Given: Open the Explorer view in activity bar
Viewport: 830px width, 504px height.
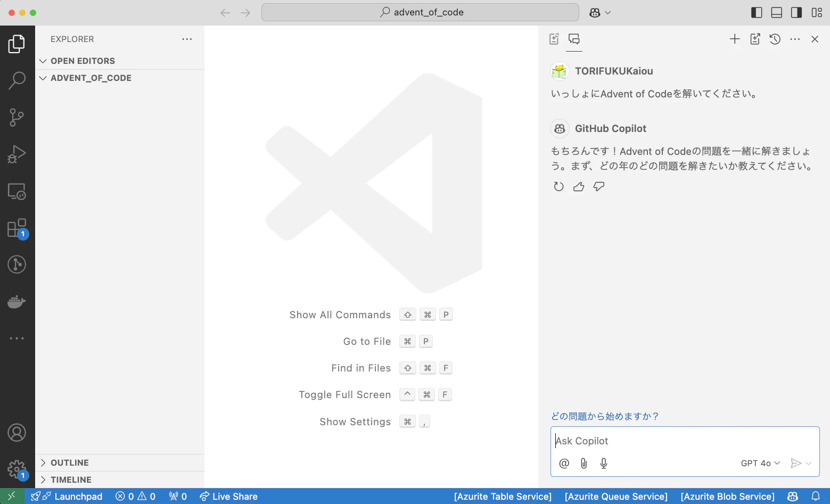Looking at the screenshot, I should click(x=17, y=44).
